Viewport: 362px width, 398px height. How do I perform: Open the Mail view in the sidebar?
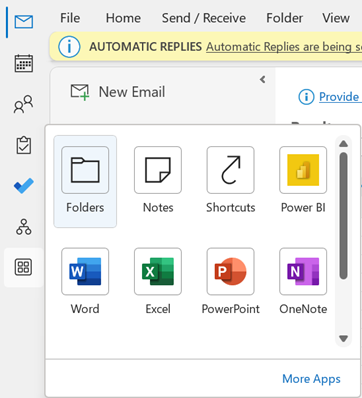[24, 22]
